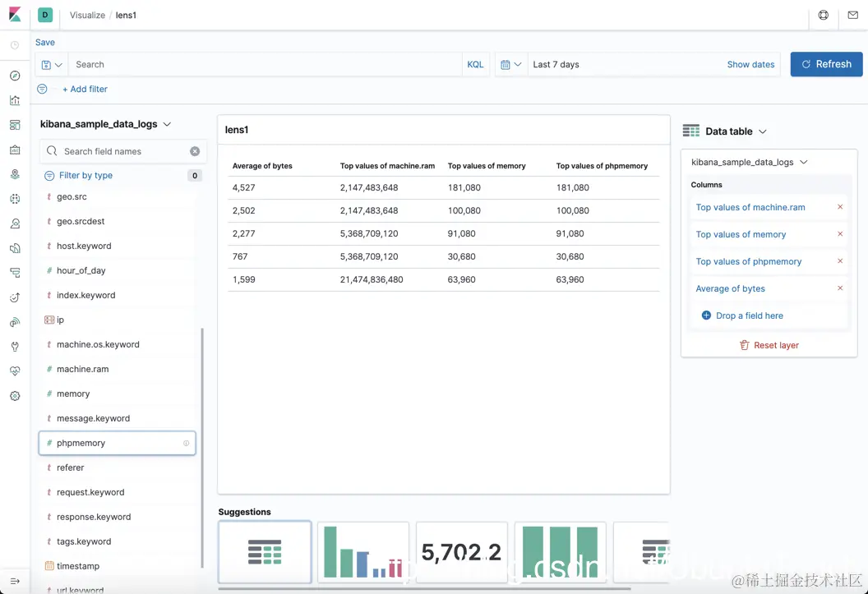The height and width of the screenshot is (594, 868).
Task: Select the data table suggestion thumbnail
Action: point(265,552)
